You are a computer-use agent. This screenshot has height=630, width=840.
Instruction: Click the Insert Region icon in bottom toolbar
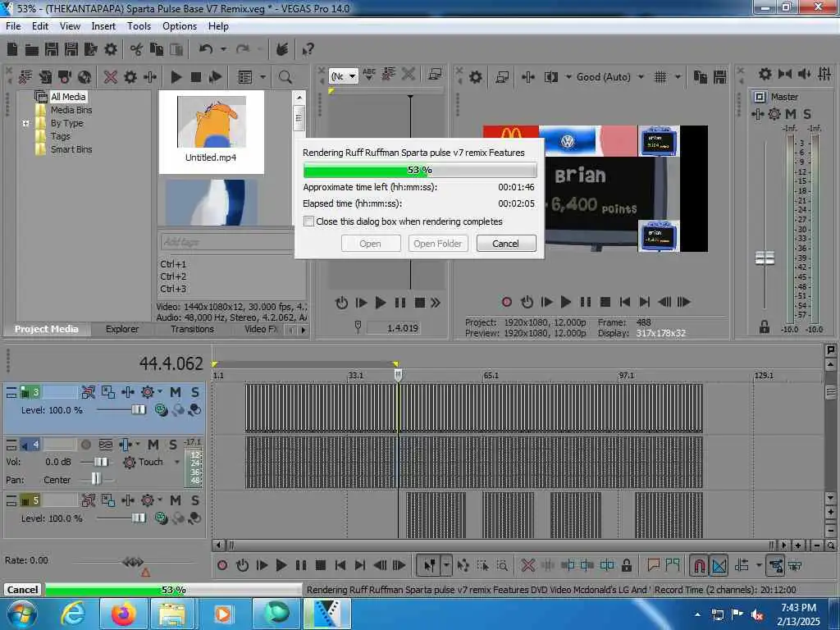tap(673, 565)
